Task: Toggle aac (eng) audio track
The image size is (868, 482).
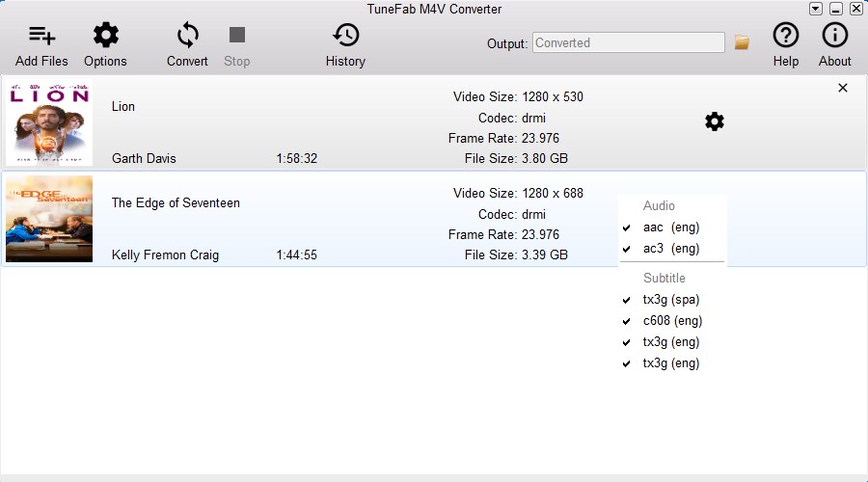Action: tap(671, 228)
